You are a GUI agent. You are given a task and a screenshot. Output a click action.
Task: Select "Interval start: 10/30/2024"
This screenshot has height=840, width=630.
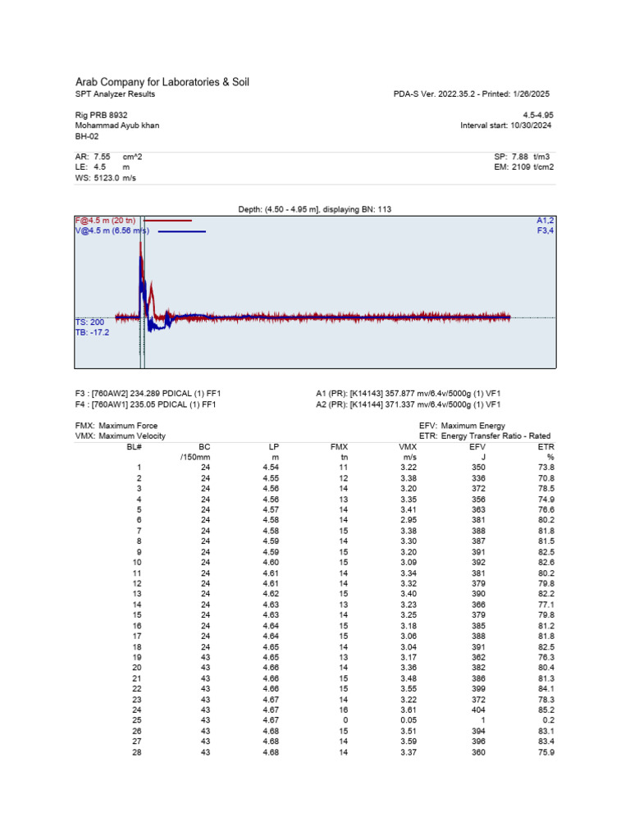click(505, 126)
